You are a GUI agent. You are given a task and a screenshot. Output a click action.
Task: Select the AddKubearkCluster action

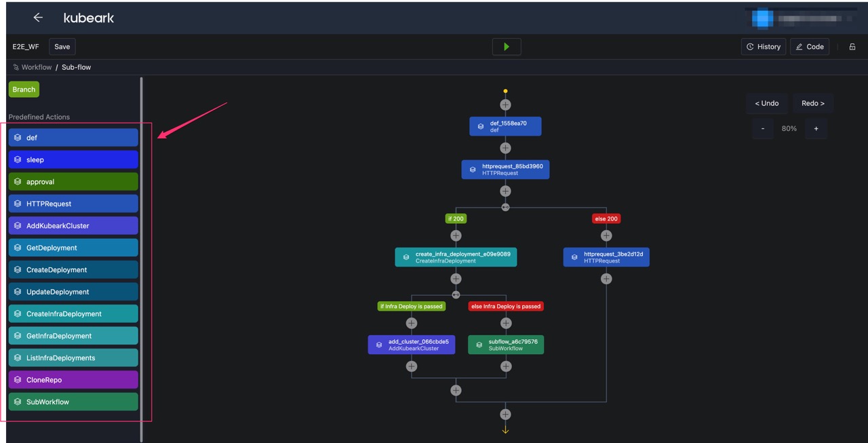point(73,225)
